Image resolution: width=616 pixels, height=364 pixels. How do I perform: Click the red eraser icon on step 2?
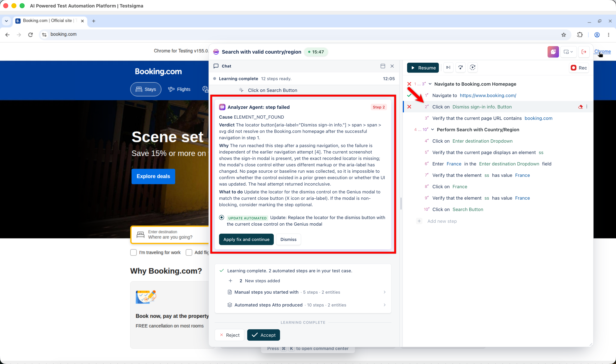tap(580, 107)
